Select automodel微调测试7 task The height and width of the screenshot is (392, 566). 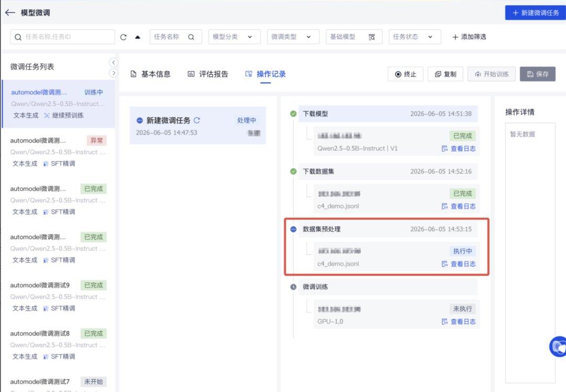[x=59, y=382]
